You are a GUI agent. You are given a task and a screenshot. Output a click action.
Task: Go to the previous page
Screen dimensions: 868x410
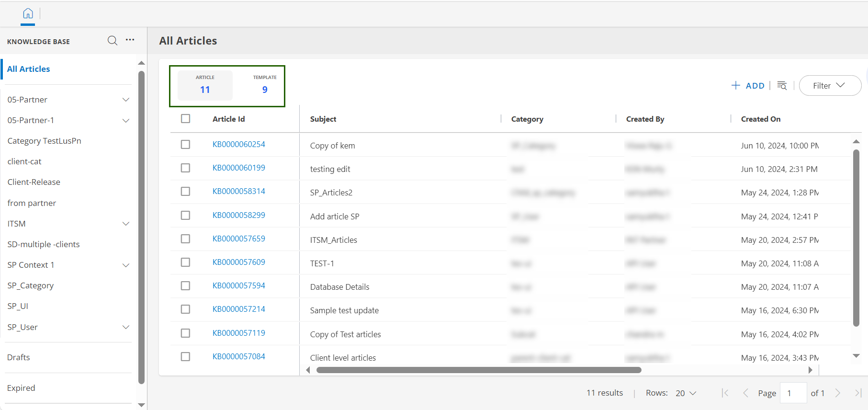745,393
